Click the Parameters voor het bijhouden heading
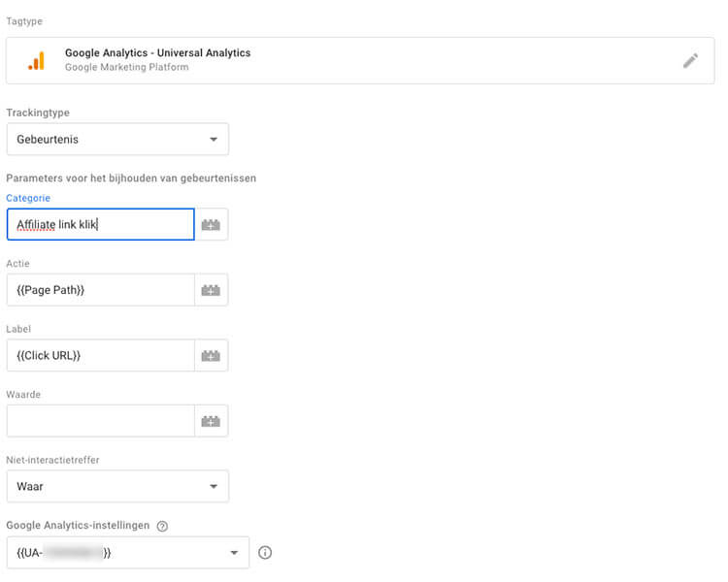This screenshot has height=582, width=728. [x=131, y=178]
